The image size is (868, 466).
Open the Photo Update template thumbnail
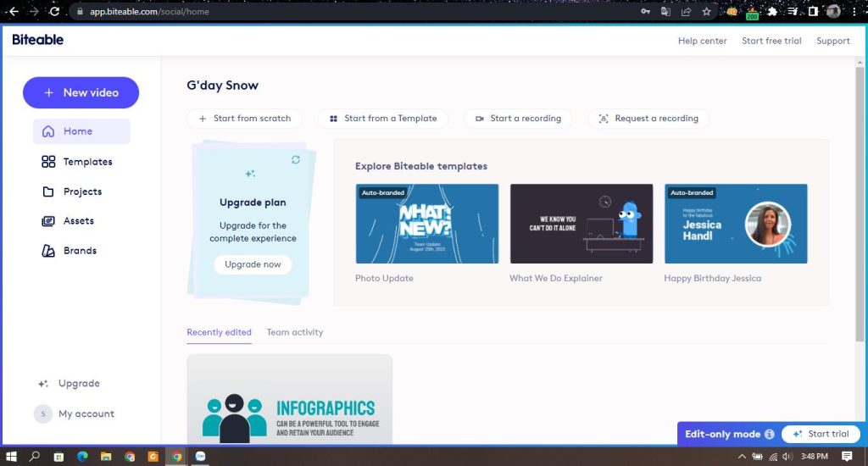(x=427, y=224)
